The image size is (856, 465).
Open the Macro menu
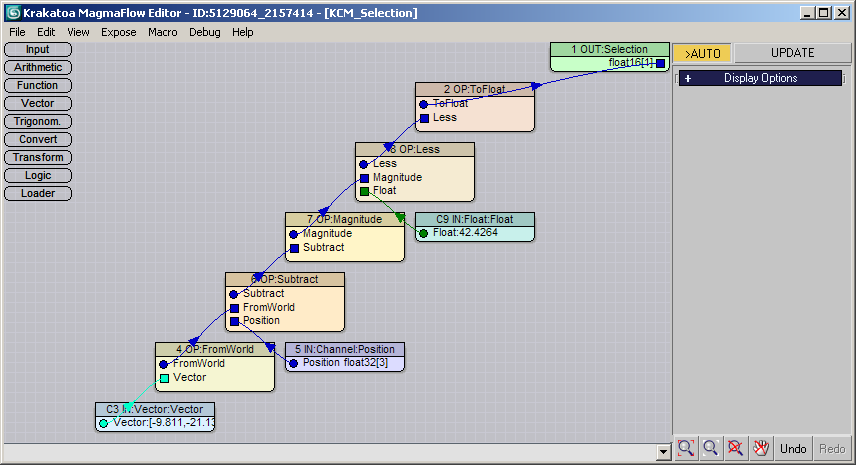click(x=163, y=32)
